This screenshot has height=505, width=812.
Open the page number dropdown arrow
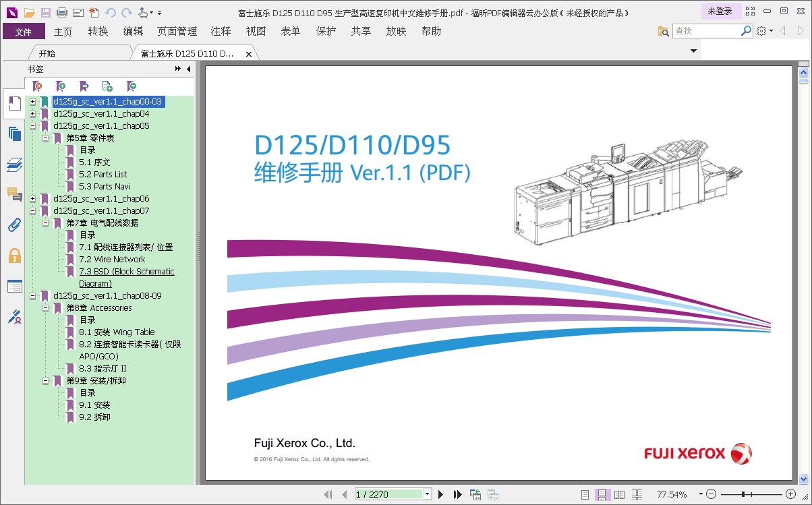pyautogui.click(x=427, y=494)
